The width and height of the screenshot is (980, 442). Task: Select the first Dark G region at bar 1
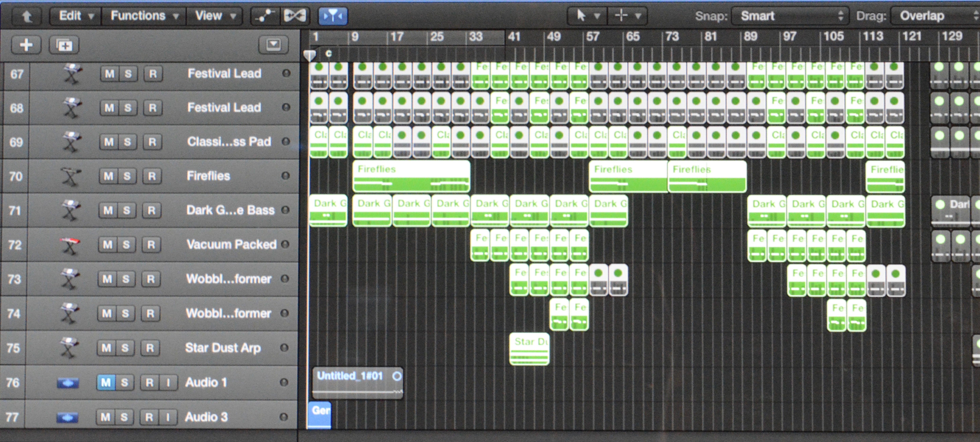(328, 211)
